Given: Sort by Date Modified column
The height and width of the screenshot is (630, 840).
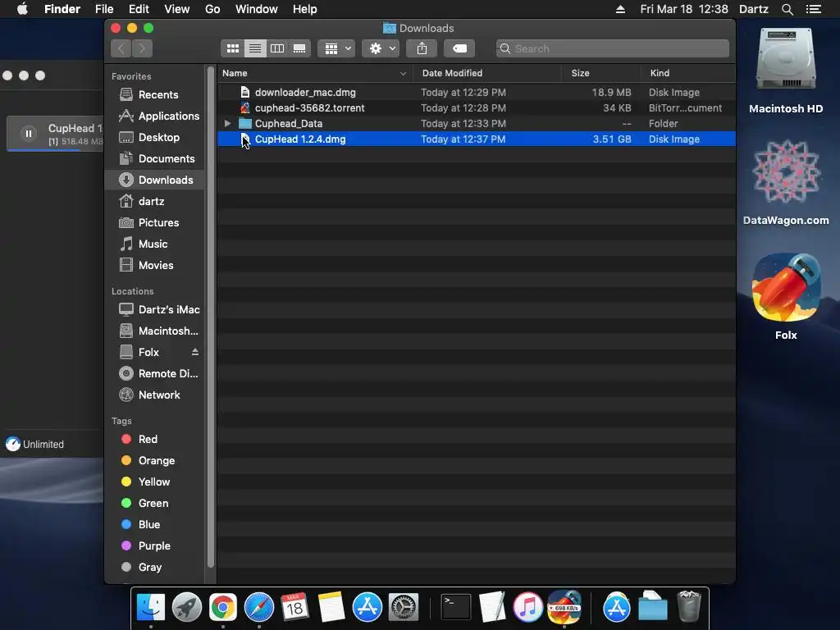Looking at the screenshot, I should (x=487, y=73).
